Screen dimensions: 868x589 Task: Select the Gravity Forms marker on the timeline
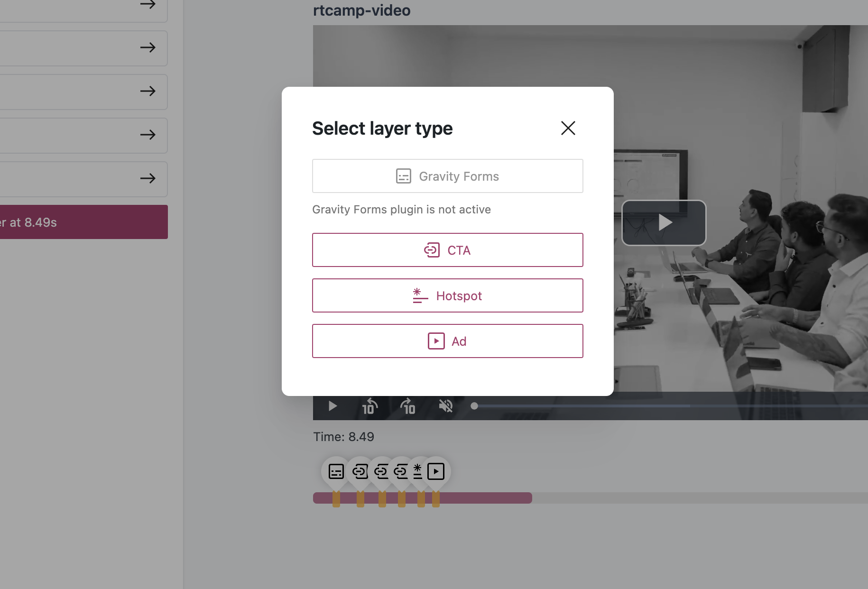click(336, 471)
